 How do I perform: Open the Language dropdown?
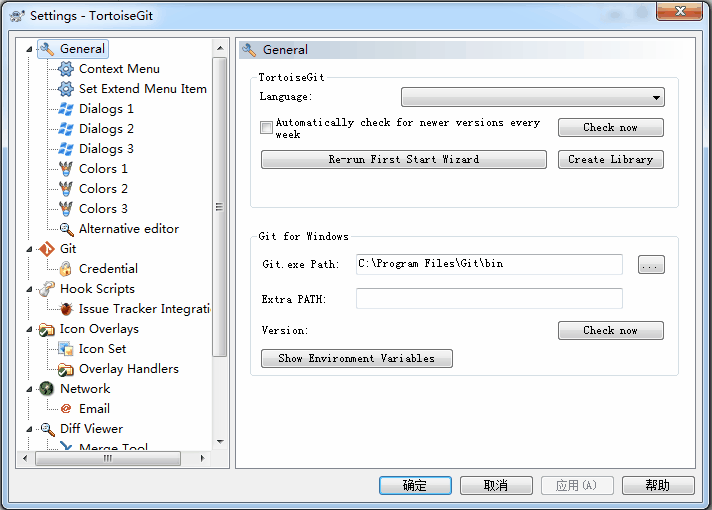(x=533, y=97)
